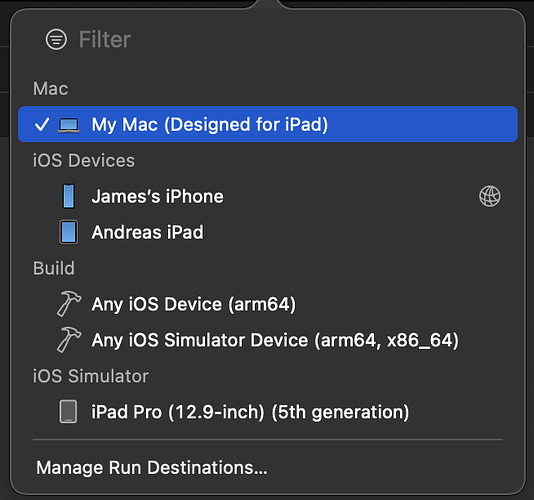Screen dimensions: 534x500
Task: Click the iPad icon beside Andreas iPad
Action: click(68, 232)
